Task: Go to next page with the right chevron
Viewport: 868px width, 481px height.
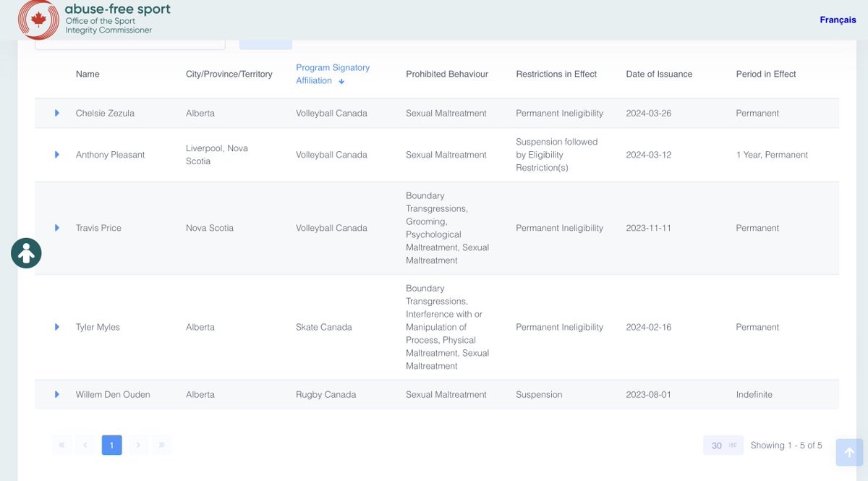Action: click(x=137, y=445)
